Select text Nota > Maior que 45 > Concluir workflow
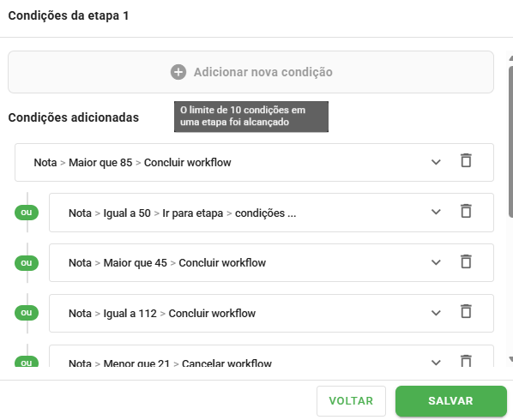513x420 pixels. click(x=167, y=263)
